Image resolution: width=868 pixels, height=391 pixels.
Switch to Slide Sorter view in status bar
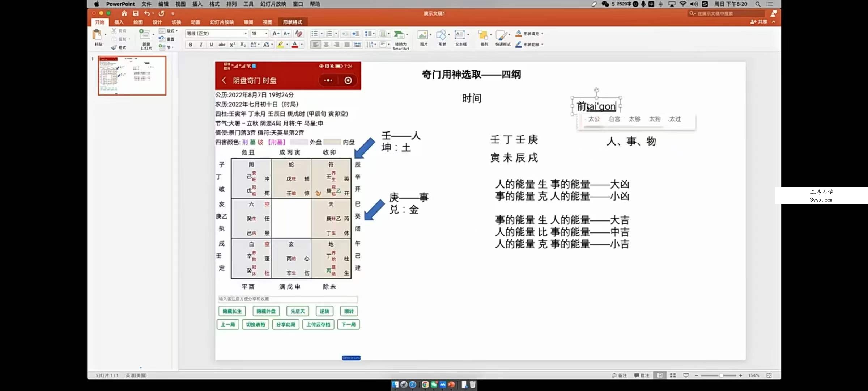click(x=673, y=375)
